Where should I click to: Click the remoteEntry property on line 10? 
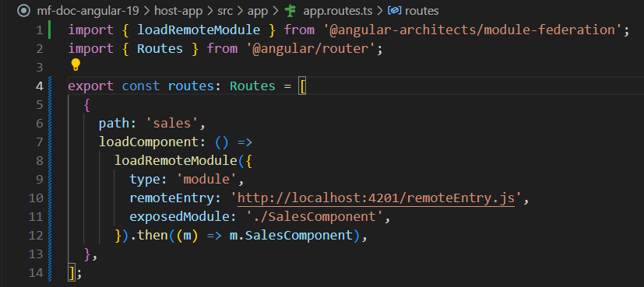click(171, 198)
